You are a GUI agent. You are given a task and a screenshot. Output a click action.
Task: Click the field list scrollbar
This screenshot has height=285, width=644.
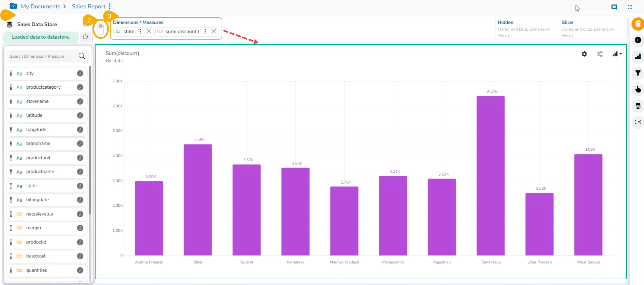90,140
